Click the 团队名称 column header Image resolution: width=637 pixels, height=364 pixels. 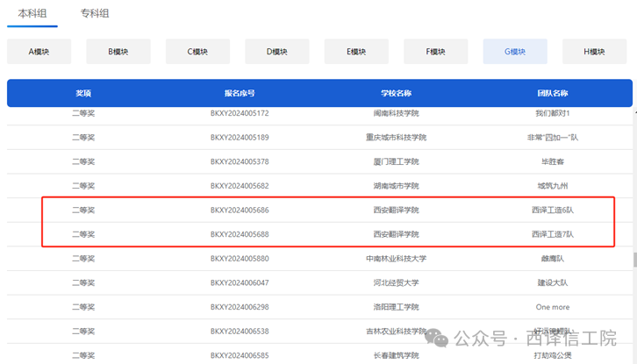click(x=553, y=93)
